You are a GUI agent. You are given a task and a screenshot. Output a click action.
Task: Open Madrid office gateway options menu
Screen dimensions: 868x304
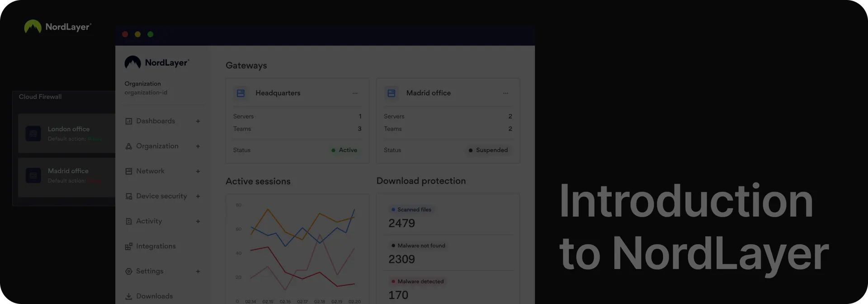tap(505, 93)
